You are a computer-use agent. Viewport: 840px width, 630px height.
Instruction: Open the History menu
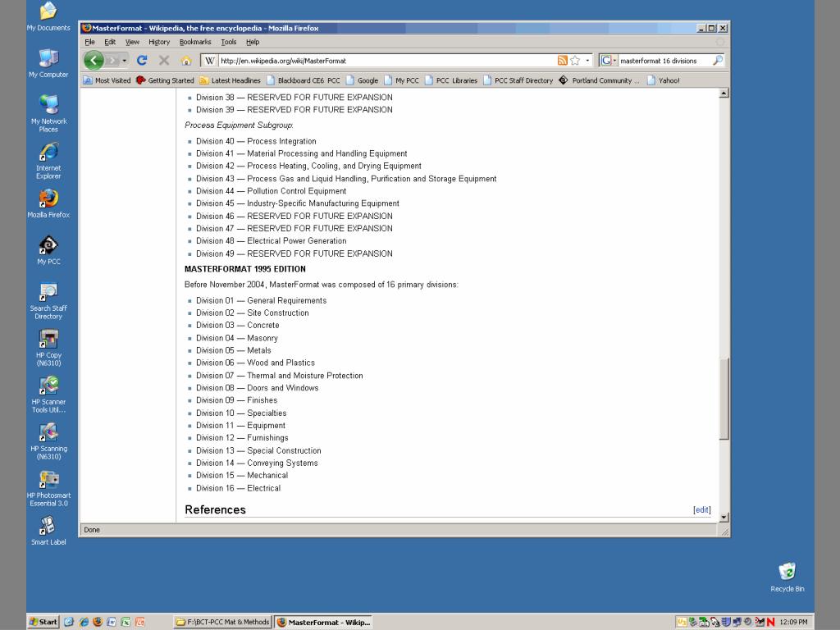159,42
